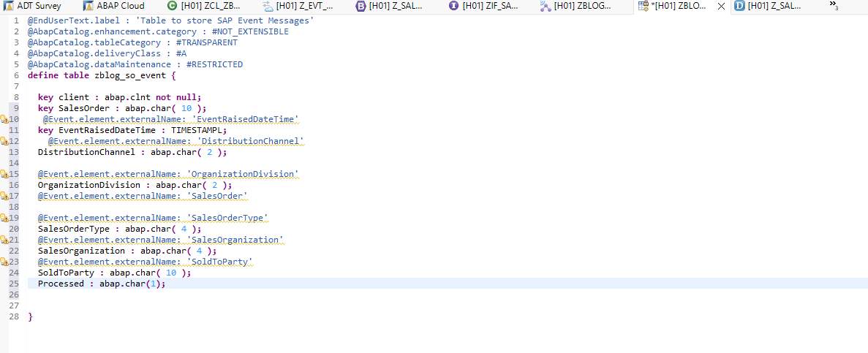Click the warning marker on line 10
This screenshot has width=868, height=353.
[4, 119]
